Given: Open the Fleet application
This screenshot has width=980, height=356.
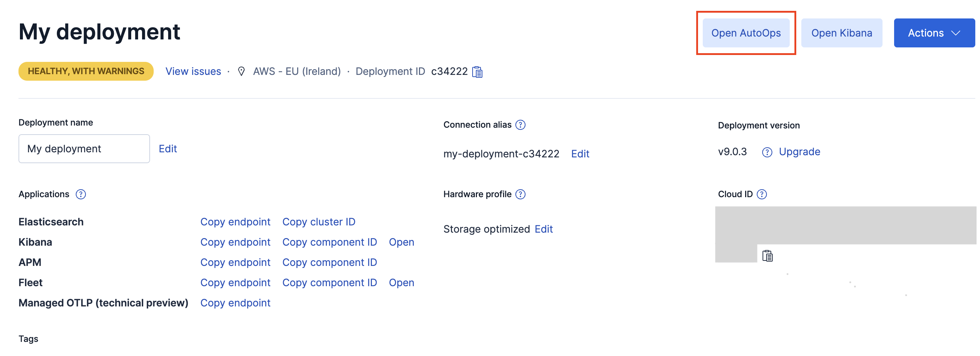Looking at the screenshot, I should coord(401,282).
